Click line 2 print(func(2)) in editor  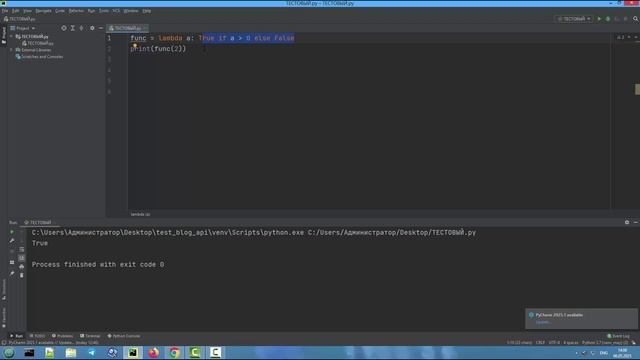[x=158, y=49]
